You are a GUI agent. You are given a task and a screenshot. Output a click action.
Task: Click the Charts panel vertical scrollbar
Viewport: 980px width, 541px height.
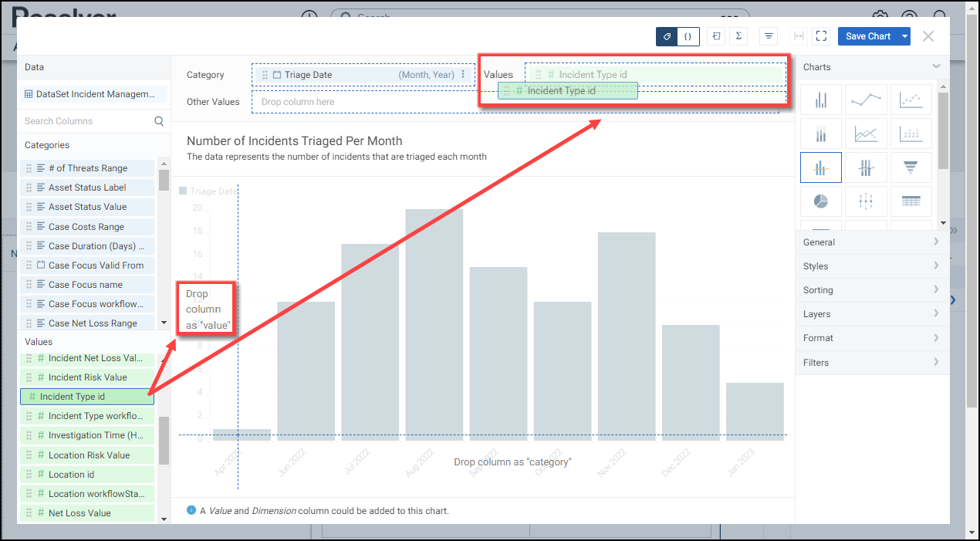[943, 131]
